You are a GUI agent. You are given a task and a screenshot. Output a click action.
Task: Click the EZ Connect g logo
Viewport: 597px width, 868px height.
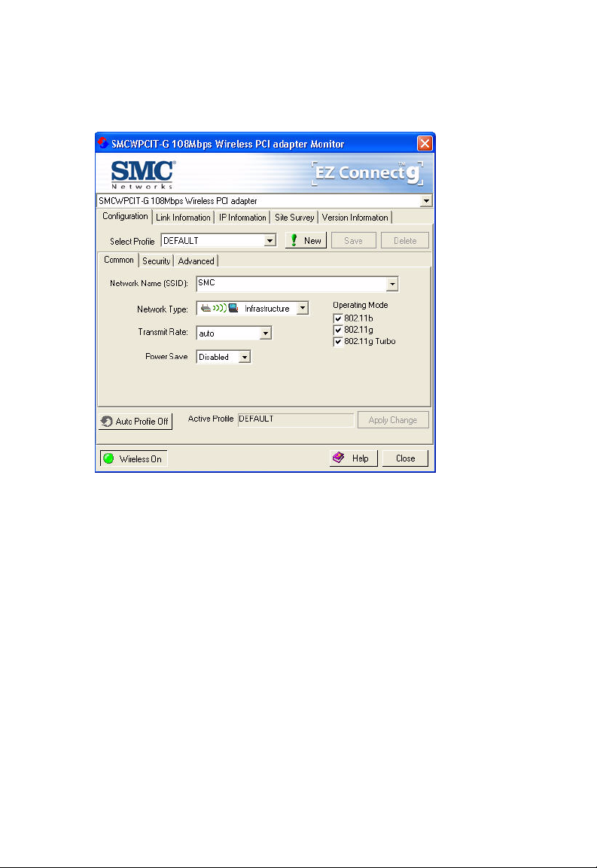point(367,173)
